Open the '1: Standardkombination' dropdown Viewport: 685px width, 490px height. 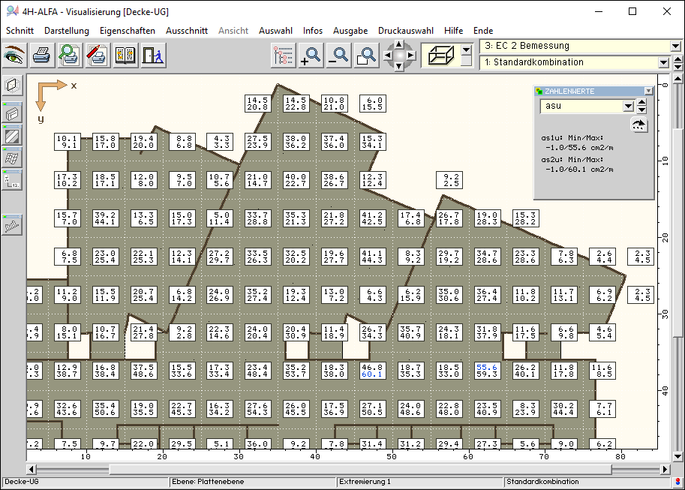click(x=663, y=63)
